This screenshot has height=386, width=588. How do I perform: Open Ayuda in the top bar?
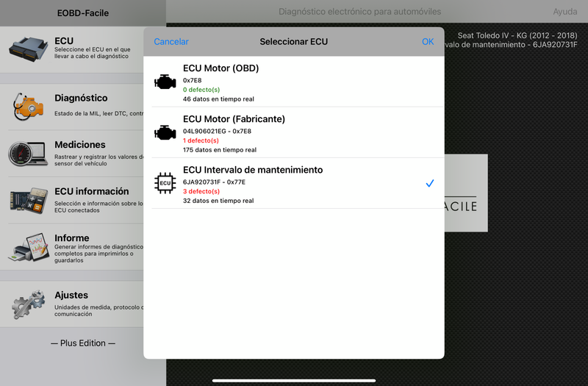(564, 12)
